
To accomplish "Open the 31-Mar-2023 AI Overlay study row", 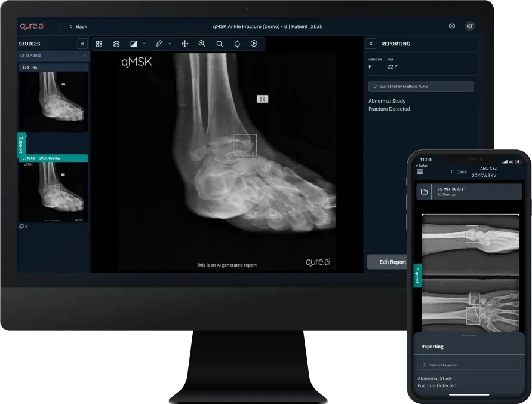I will [x=469, y=192].
